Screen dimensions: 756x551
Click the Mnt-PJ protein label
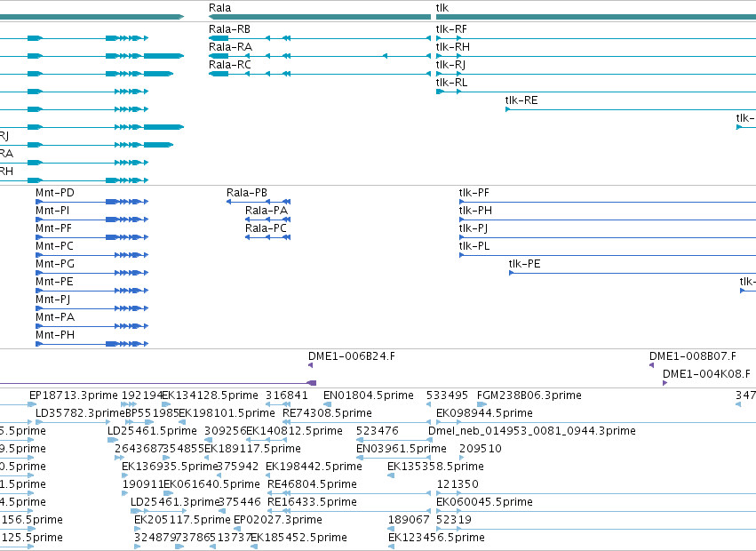(x=53, y=299)
